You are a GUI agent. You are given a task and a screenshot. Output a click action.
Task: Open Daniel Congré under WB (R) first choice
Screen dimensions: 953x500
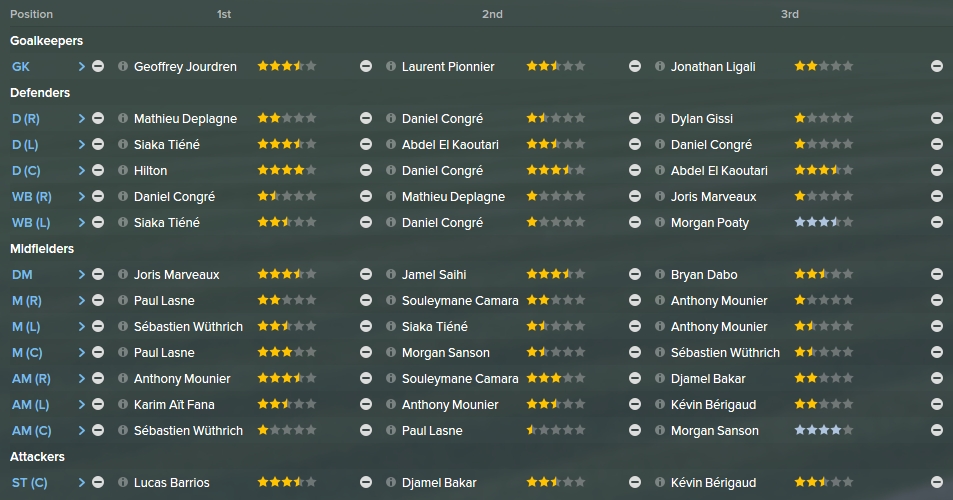click(174, 197)
